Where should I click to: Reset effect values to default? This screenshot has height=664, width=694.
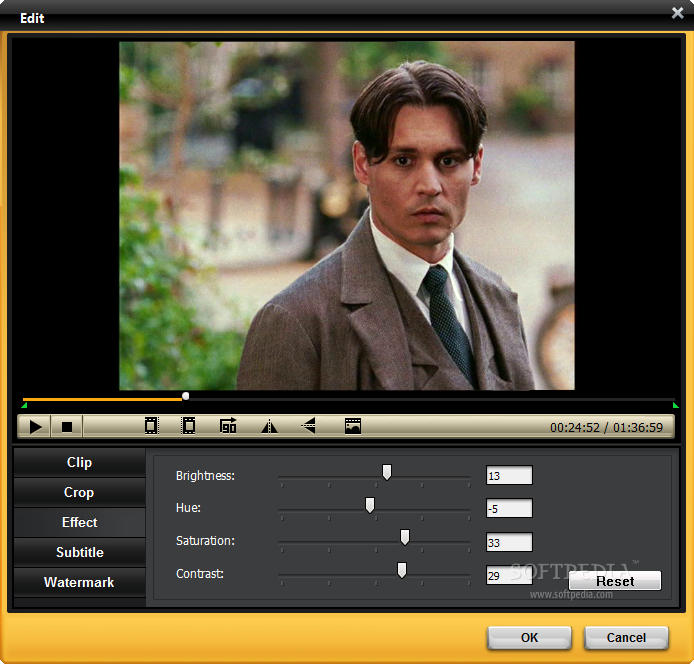click(x=615, y=581)
